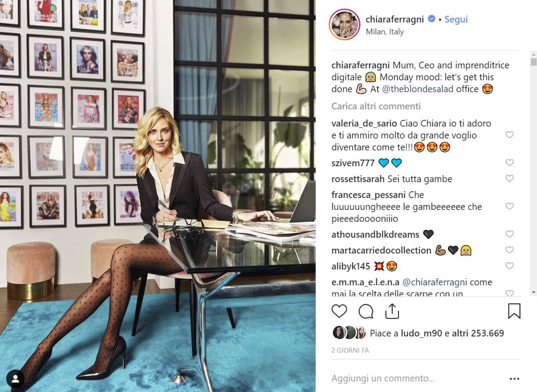Open the Milan, Italy location link
The image size is (537, 392).
tap(385, 32)
